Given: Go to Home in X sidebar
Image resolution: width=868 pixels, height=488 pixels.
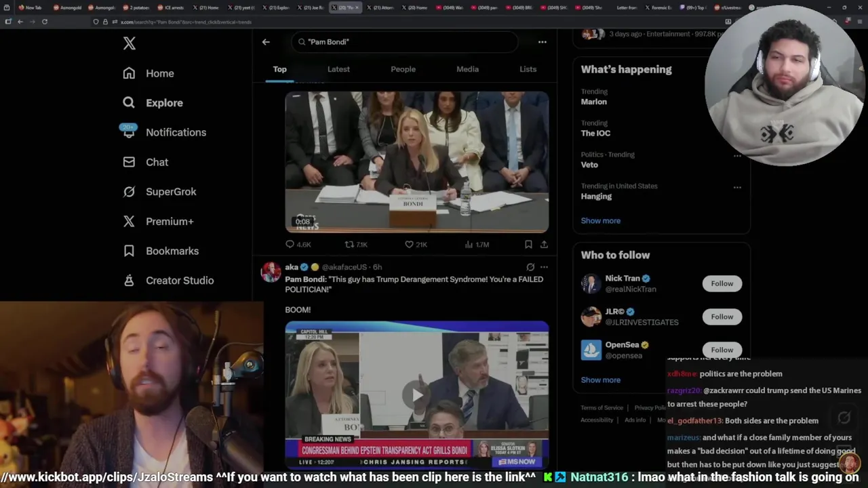Looking at the screenshot, I should [159, 73].
